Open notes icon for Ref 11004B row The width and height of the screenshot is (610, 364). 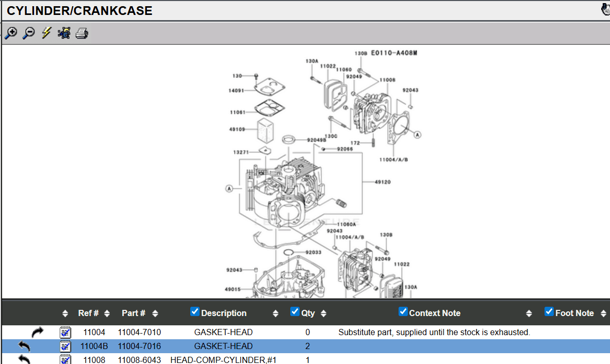65,346
